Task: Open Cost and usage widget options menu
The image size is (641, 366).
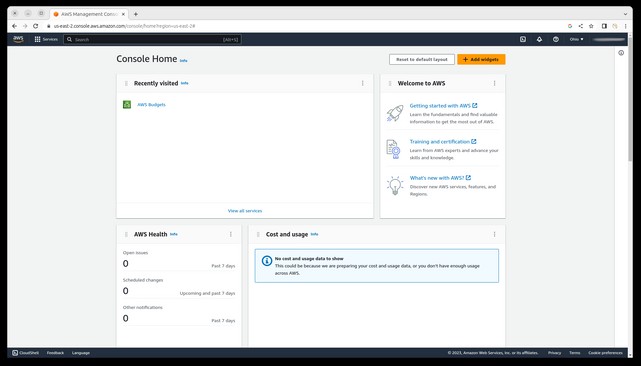Action: (x=494, y=234)
